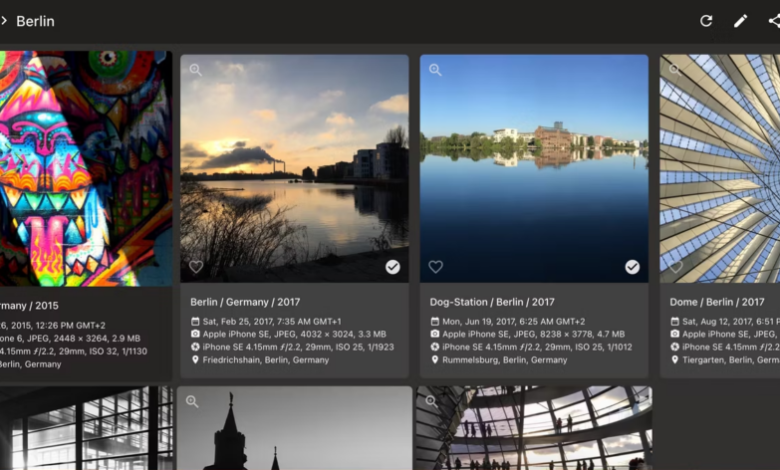Click the aperture icon on the Dome / Berlin card
This screenshot has width=780, height=470.
coord(675,347)
